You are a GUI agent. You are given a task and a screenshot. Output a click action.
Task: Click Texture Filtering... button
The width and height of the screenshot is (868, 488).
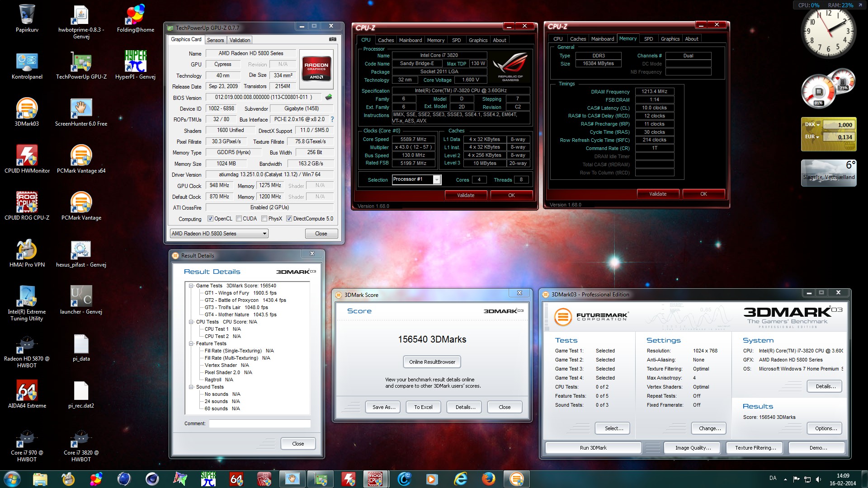[755, 448]
